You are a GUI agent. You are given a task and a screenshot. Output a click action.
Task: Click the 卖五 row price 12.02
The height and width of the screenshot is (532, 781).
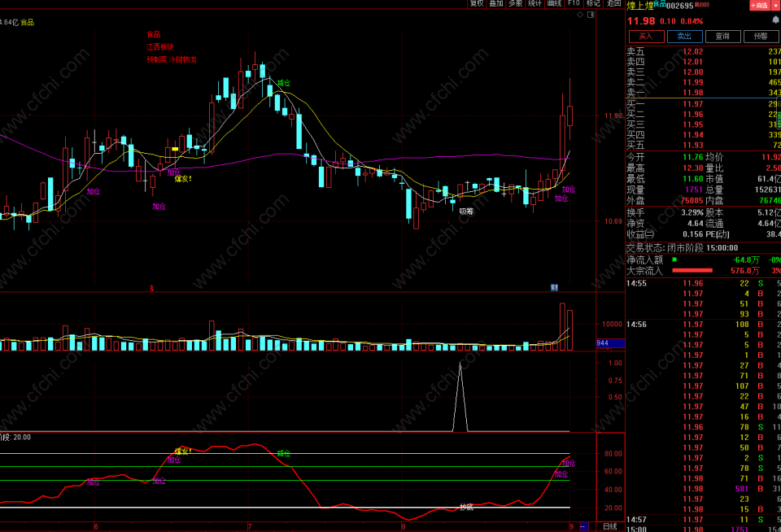(x=693, y=52)
